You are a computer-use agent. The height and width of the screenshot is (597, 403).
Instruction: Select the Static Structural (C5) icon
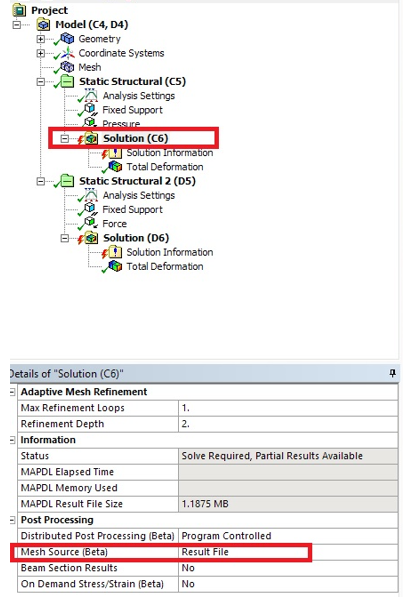pos(67,81)
